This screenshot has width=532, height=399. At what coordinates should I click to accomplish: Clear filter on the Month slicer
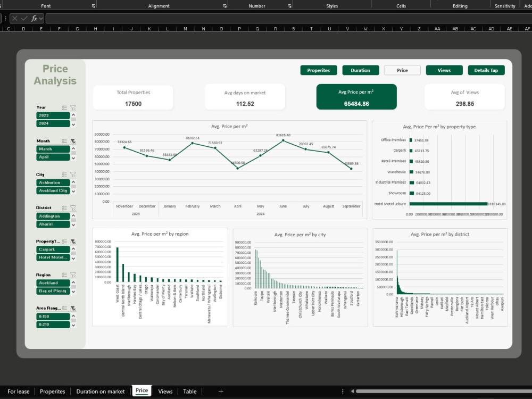point(73,141)
